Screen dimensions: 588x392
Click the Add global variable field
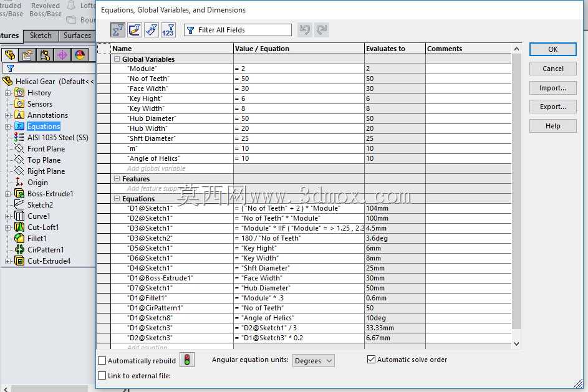(x=172, y=168)
